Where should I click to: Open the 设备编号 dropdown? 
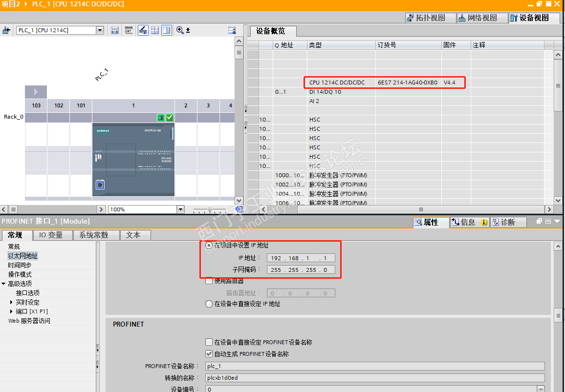541,389
